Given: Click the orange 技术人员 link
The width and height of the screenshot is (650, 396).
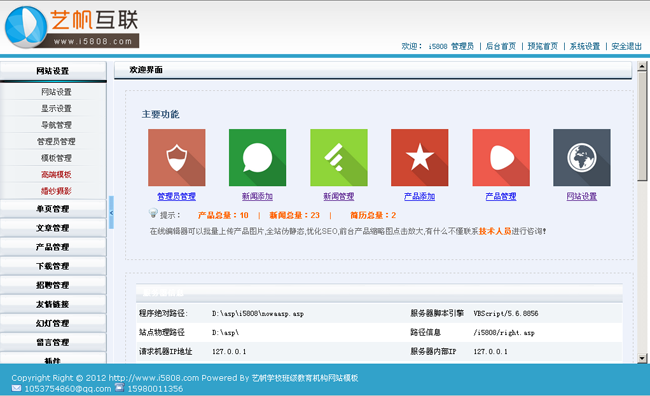Looking at the screenshot, I should [495, 231].
